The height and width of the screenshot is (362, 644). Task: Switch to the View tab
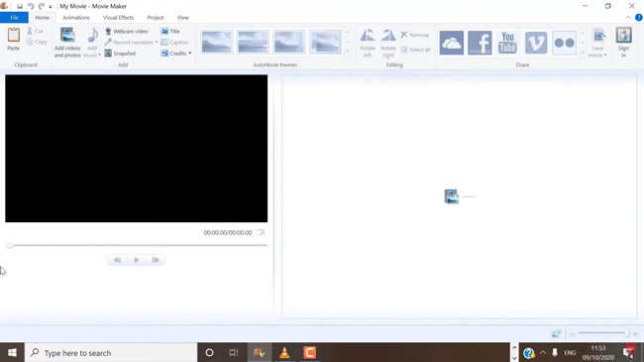pyautogui.click(x=182, y=17)
